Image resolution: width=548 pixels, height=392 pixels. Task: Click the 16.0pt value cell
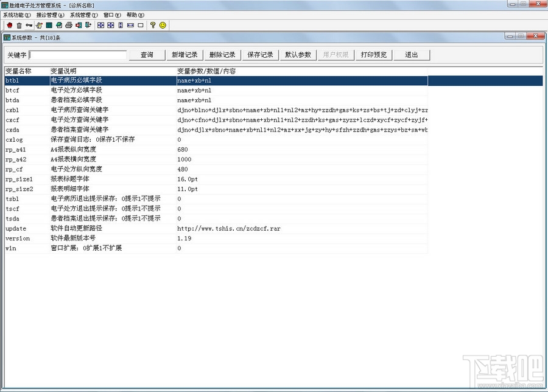[x=302, y=179]
